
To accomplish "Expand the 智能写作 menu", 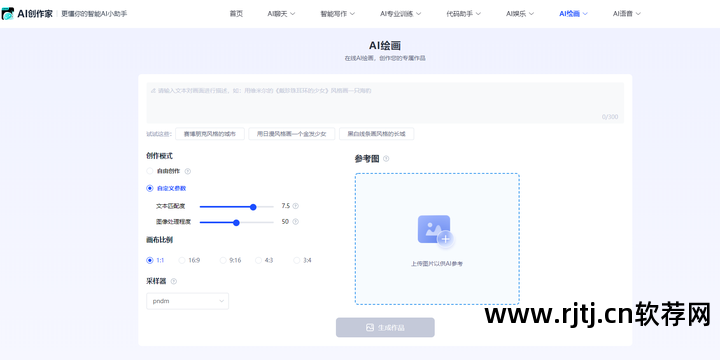I will (x=338, y=14).
